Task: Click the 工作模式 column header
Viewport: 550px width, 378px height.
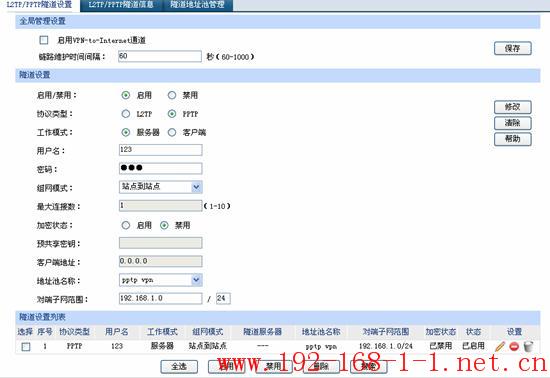Action: point(162,332)
